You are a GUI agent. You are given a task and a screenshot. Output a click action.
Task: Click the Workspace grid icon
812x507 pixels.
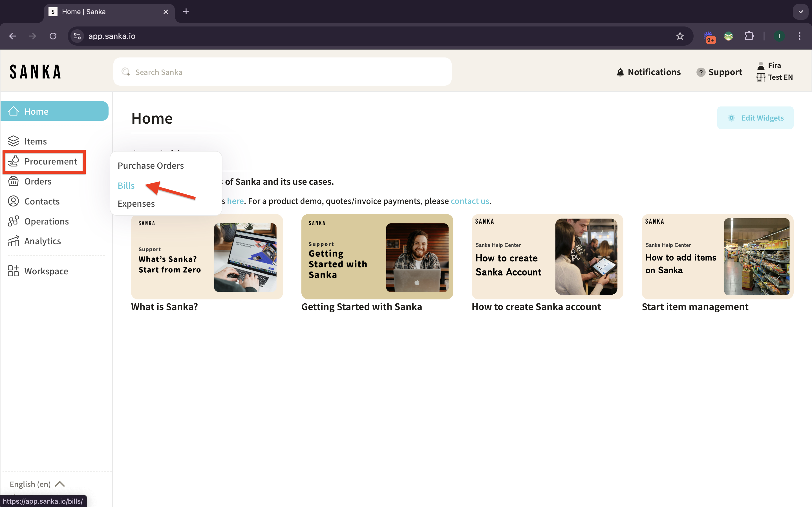(x=14, y=271)
